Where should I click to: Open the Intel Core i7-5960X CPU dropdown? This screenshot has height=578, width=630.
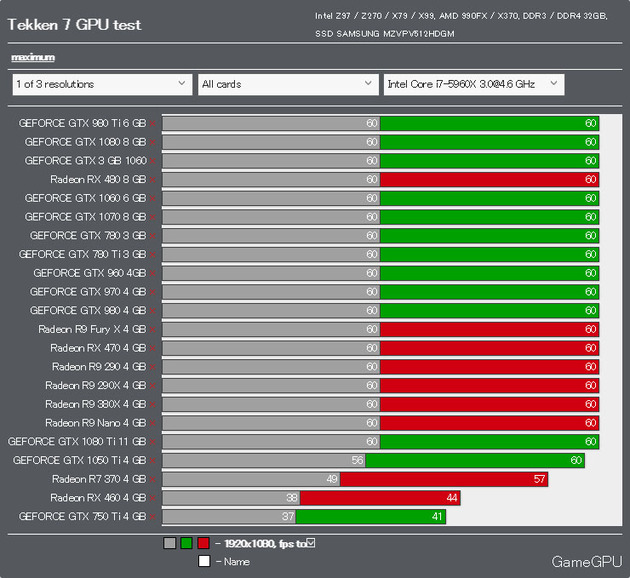(x=474, y=84)
